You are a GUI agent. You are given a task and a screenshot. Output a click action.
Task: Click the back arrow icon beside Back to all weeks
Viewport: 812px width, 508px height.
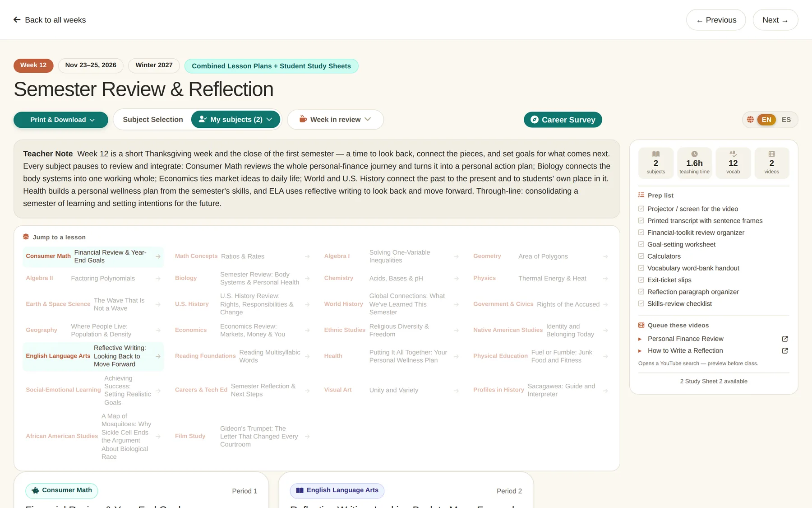tap(17, 20)
